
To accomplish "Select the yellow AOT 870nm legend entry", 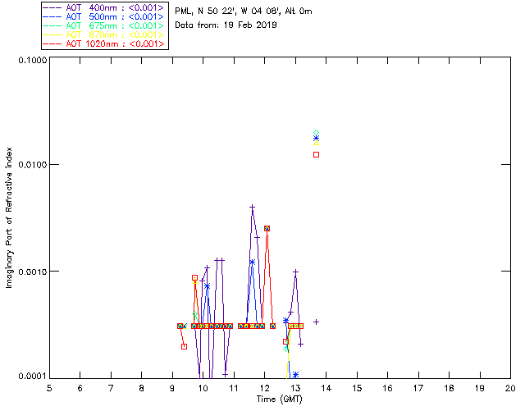I will 104,35.
